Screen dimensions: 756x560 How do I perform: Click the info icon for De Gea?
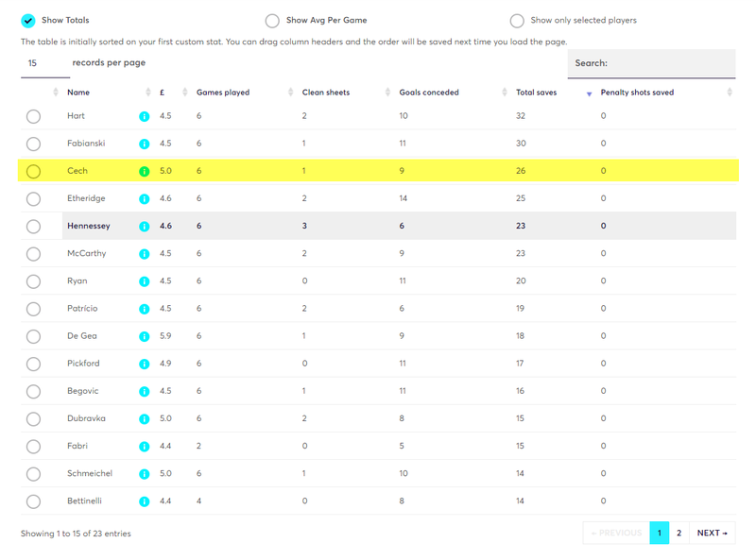(x=145, y=336)
